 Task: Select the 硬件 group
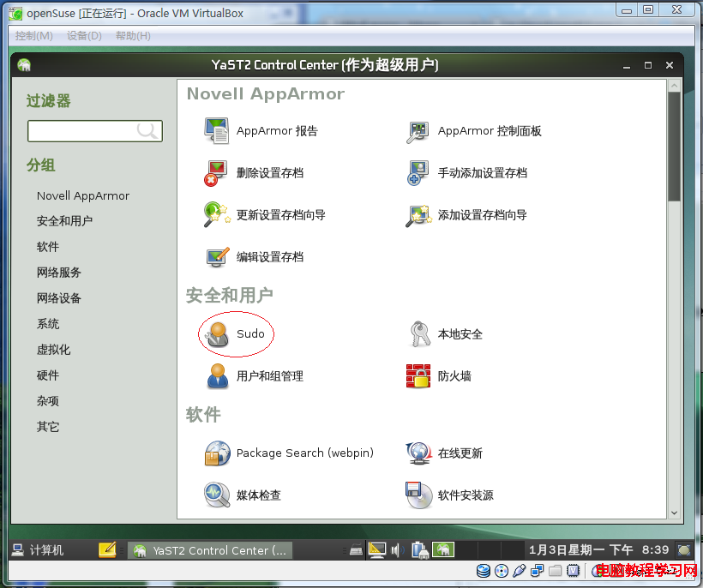[x=48, y=375]
